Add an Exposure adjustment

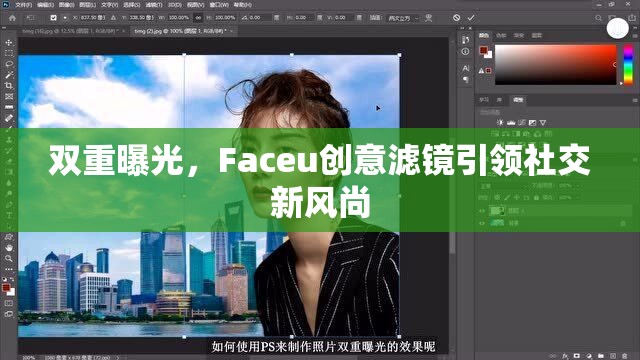pos(532,122)
